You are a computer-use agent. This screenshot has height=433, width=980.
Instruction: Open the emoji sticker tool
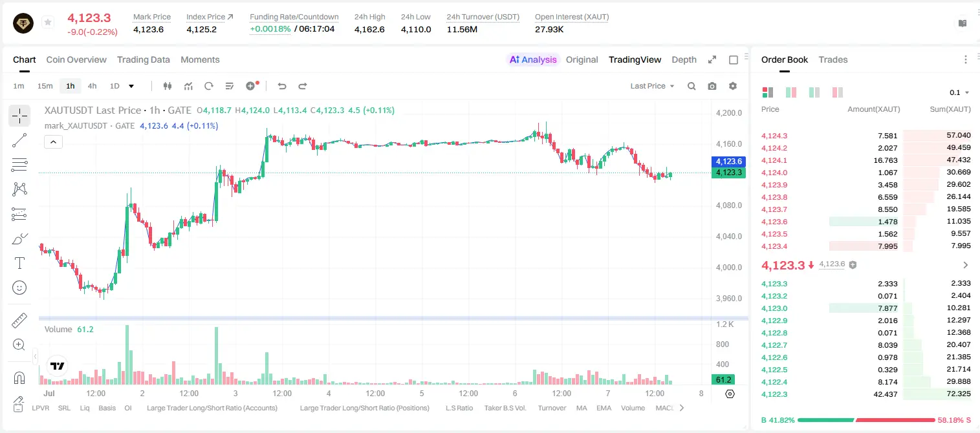point(19,288)
